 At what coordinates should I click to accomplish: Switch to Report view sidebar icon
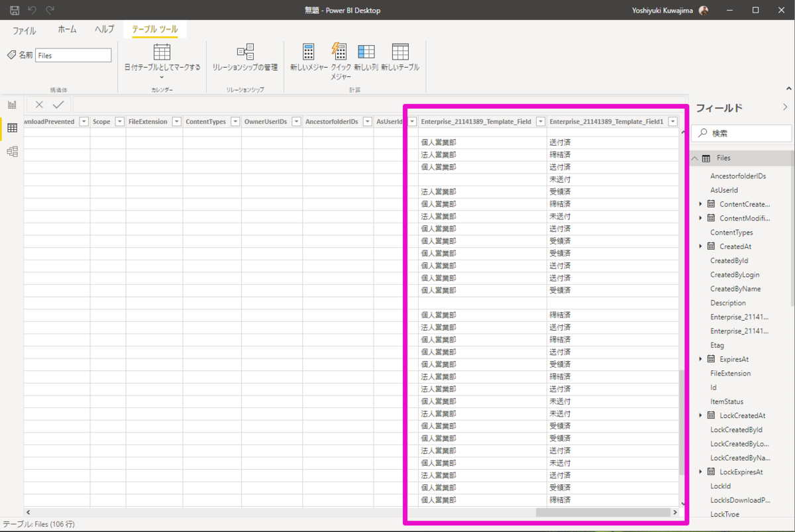point(12,105)
